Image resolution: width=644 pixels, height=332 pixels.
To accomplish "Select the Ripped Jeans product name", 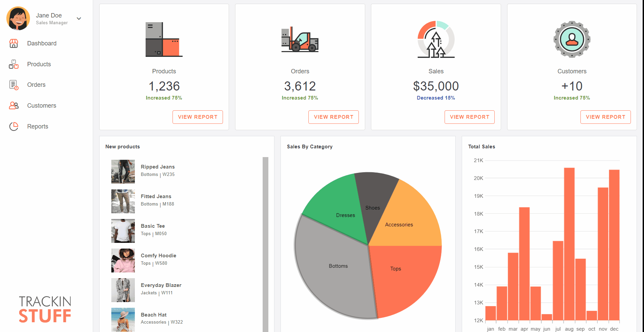I will point(158,167).
